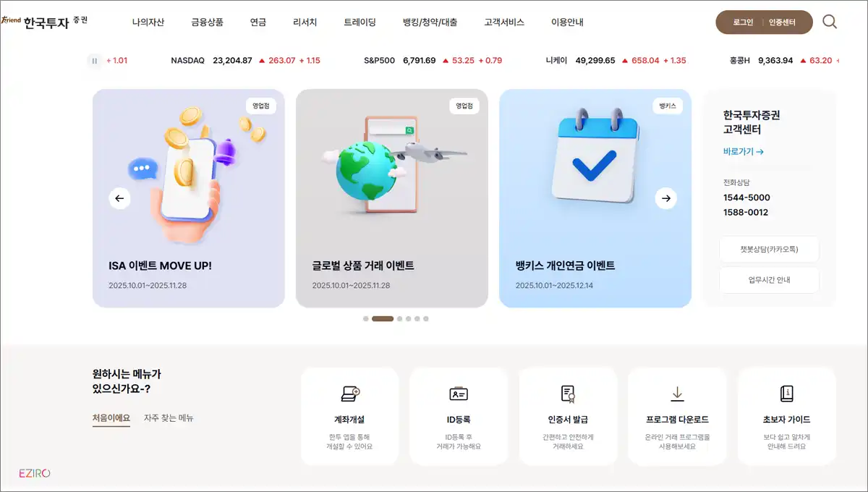Click 챗봇상담(카카오톡) button

click(x=769, y=249)
